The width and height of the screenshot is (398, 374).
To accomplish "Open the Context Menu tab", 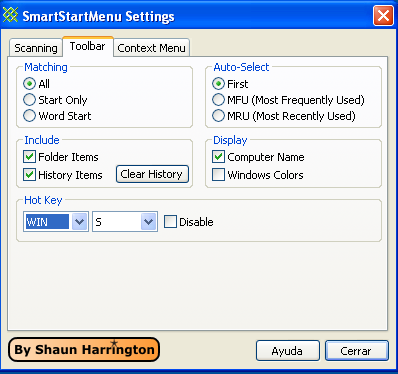I will click(x=151, y=48).
